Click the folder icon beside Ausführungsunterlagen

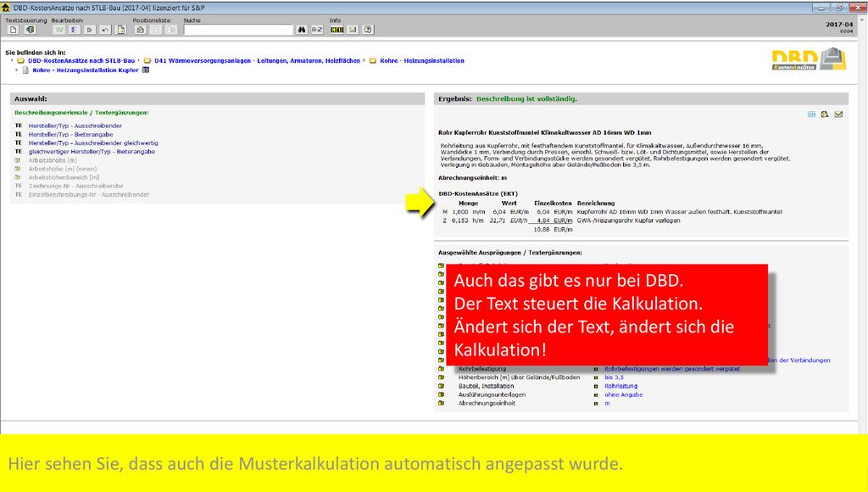441,394
